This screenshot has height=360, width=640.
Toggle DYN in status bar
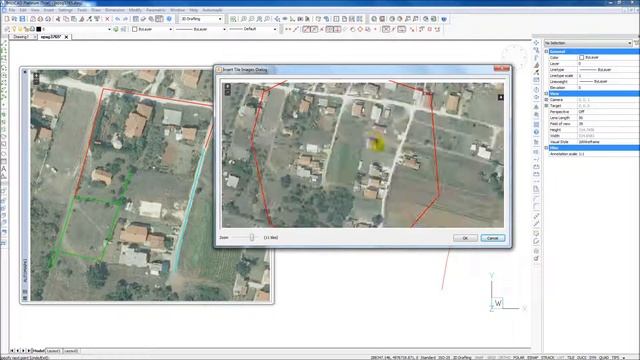coord(592,358)
